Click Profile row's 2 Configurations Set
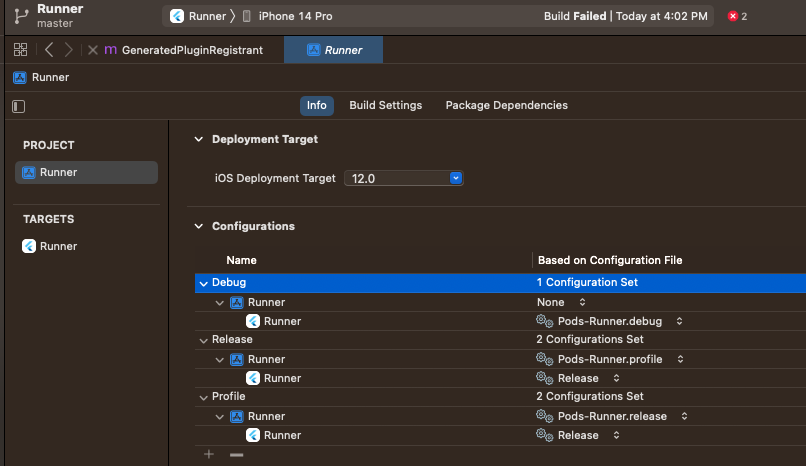Viewport: 806px width, 466px height. [x=590, y=396]
